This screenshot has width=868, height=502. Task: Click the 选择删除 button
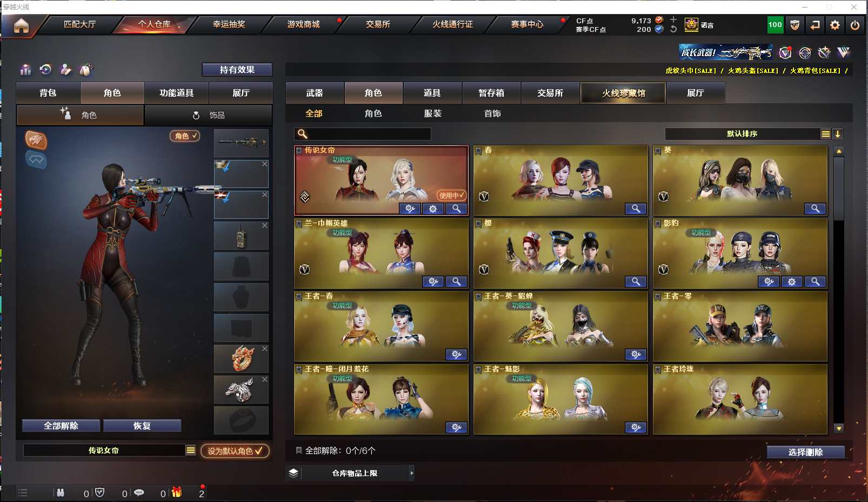pos(805,452)
